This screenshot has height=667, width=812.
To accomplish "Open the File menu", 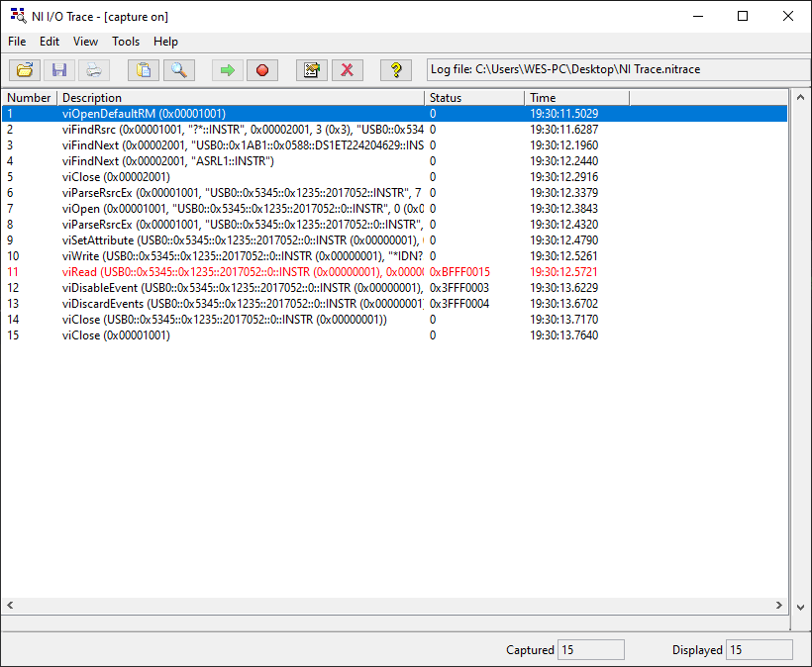I will pos(17,42).
